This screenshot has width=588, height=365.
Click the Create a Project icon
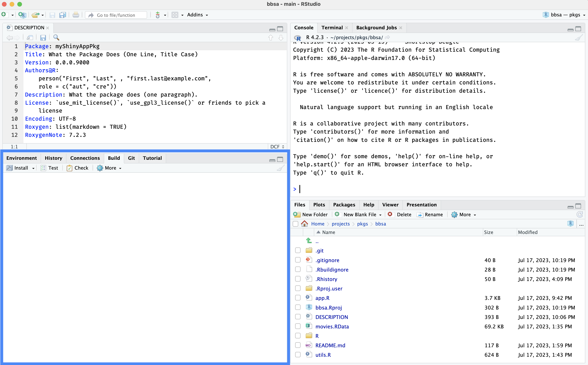(22, 15)
